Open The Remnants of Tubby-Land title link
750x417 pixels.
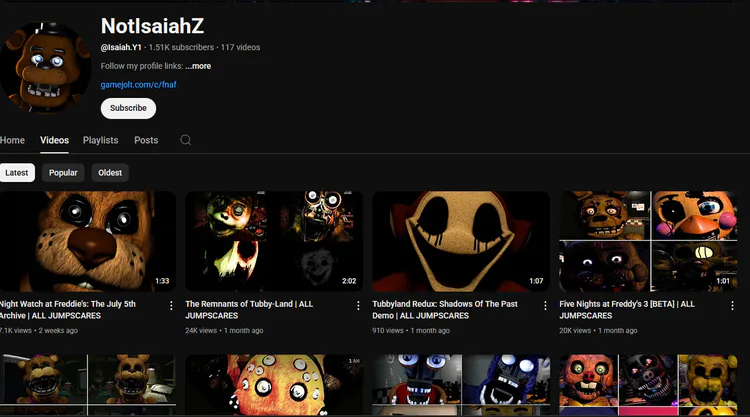[249, 309]
